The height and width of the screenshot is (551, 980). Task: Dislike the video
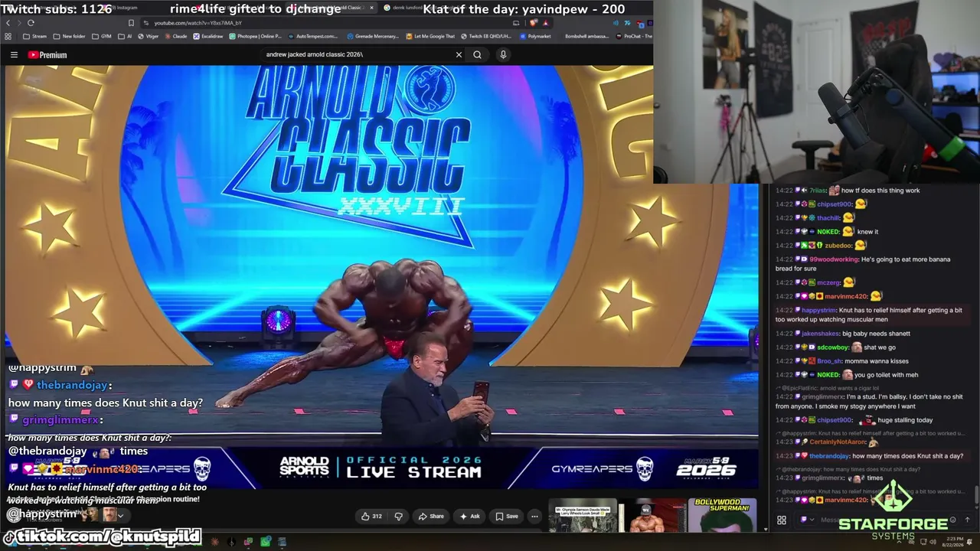pos(398,517)
